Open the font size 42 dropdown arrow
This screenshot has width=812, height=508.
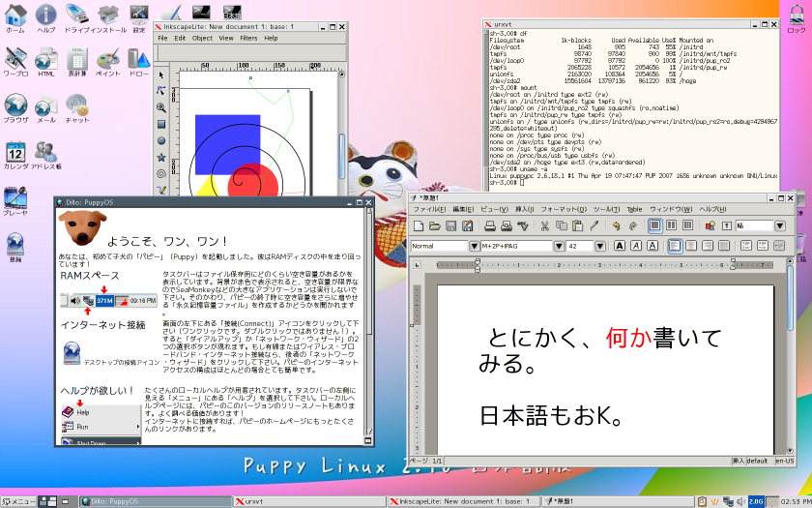click(599, 246)
